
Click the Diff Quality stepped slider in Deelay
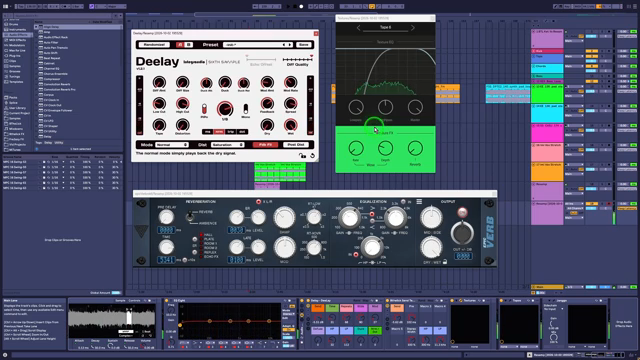(x=298, y=60)
